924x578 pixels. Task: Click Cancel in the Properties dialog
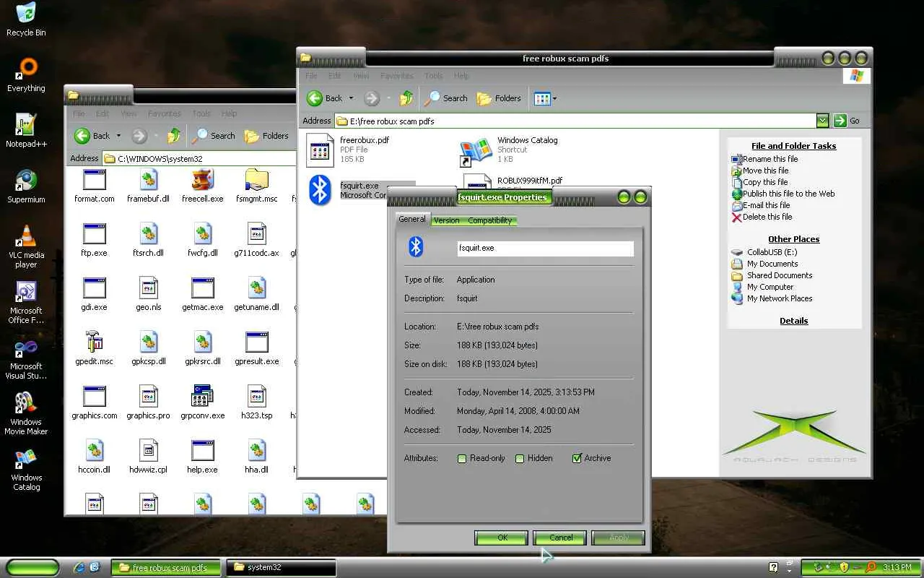pyautogui.click(x=560, y=538)
